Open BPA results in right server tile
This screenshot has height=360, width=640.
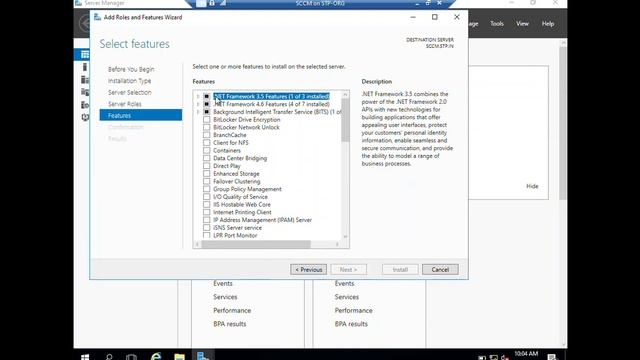[x=351, y=324]
